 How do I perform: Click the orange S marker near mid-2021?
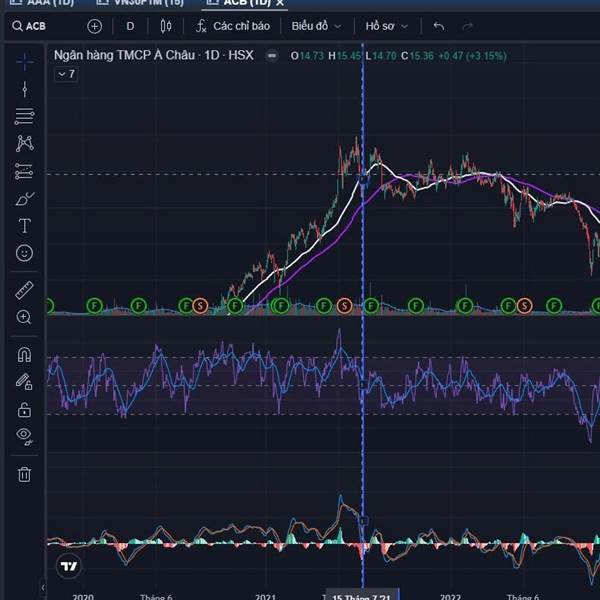(x=344, y=306)
